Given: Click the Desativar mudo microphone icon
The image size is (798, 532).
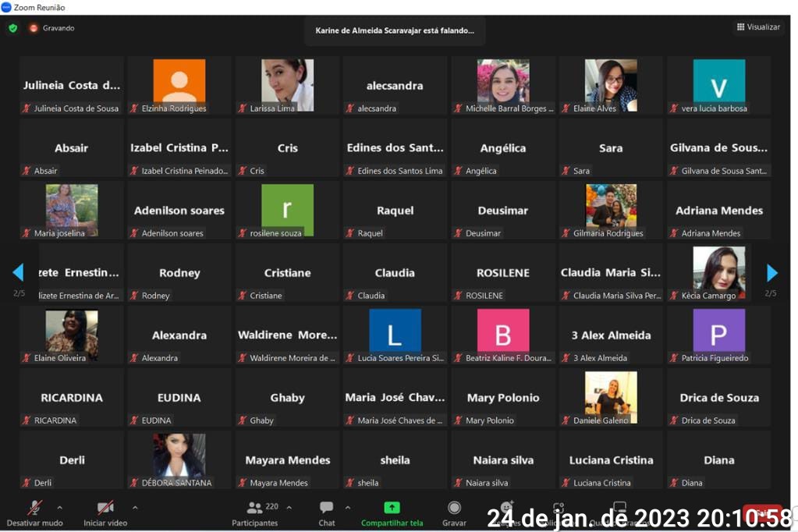Looking at the screenshot, I should [x=35, y=507].
